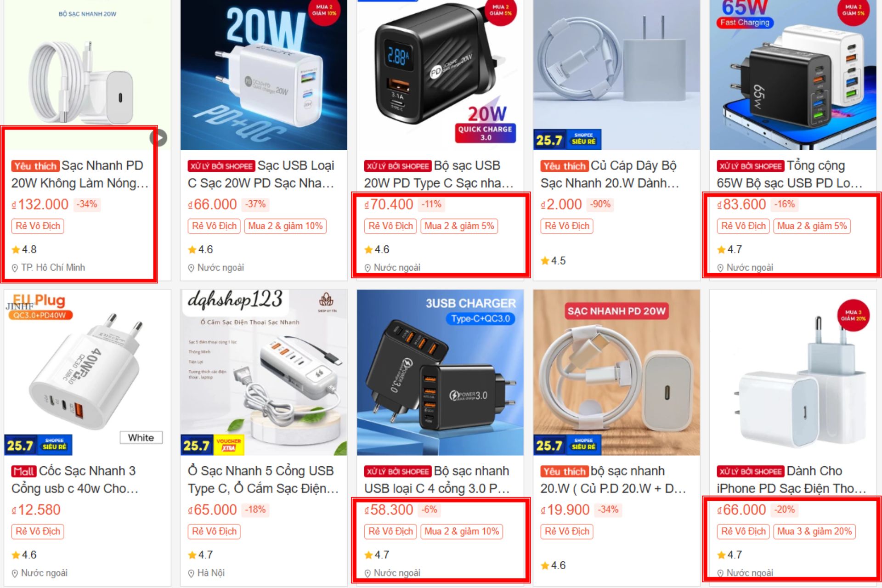Image resolution: width=882 pixels, height=588 pixels.
Task: Click the Hà Nội location pin icon
Action: point(191,573)
